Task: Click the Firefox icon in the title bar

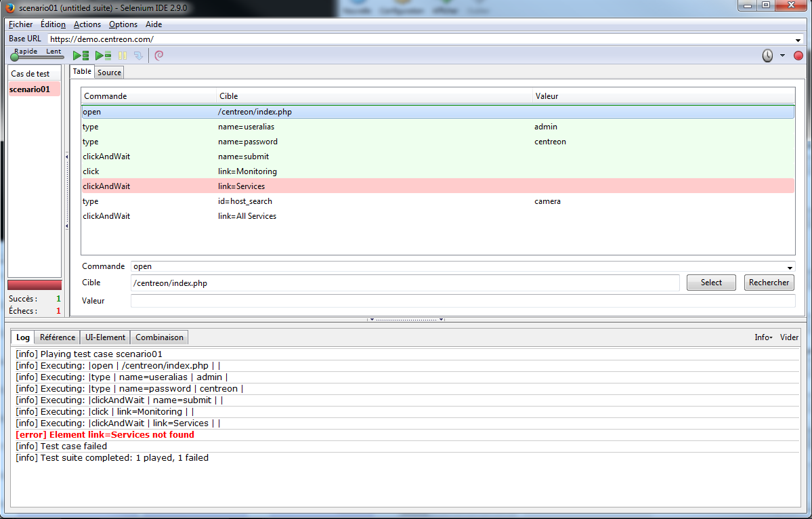Action: [x=10, y=7]
